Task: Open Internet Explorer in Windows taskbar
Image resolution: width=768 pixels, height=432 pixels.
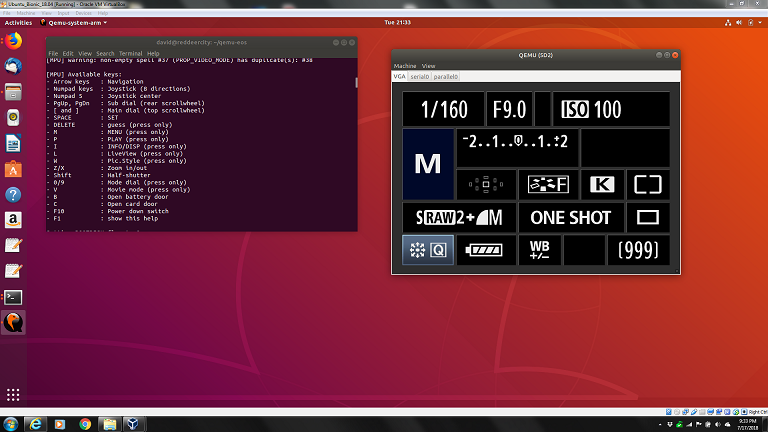Action: (35, 424)
